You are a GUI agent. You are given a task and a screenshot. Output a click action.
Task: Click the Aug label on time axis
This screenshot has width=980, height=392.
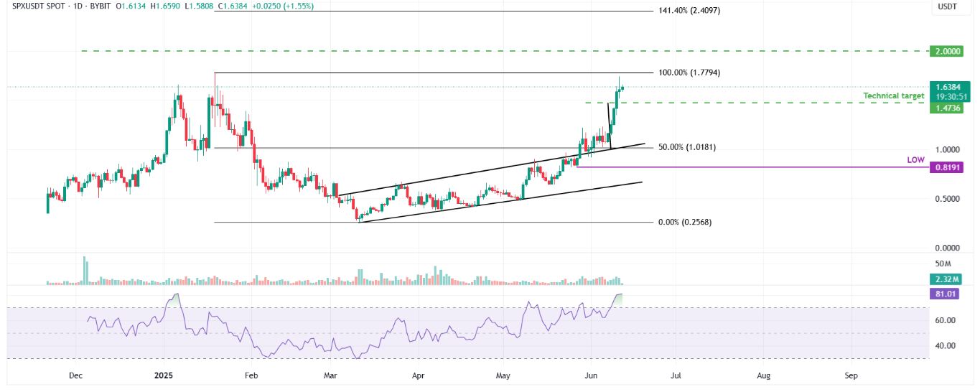click(764, 375)
